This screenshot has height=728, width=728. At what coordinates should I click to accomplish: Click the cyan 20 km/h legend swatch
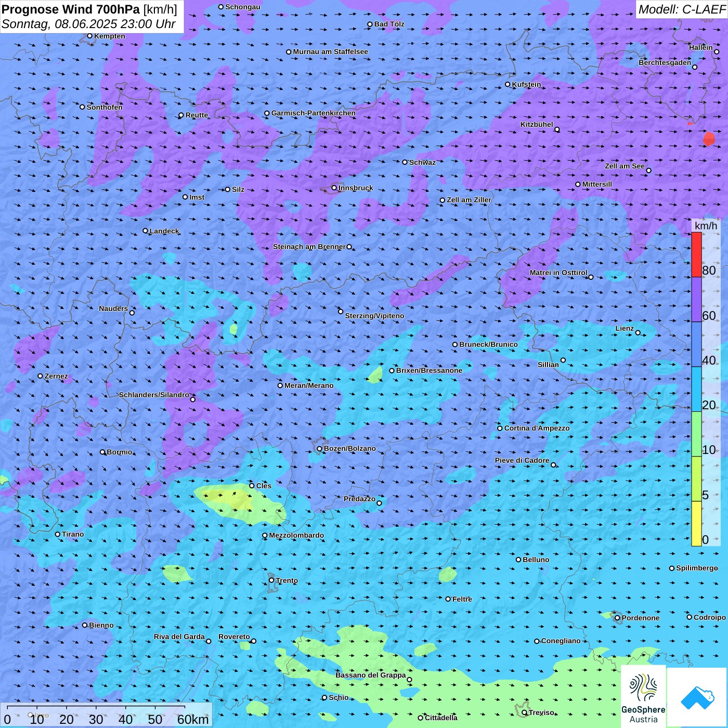(x=696, y=389)
